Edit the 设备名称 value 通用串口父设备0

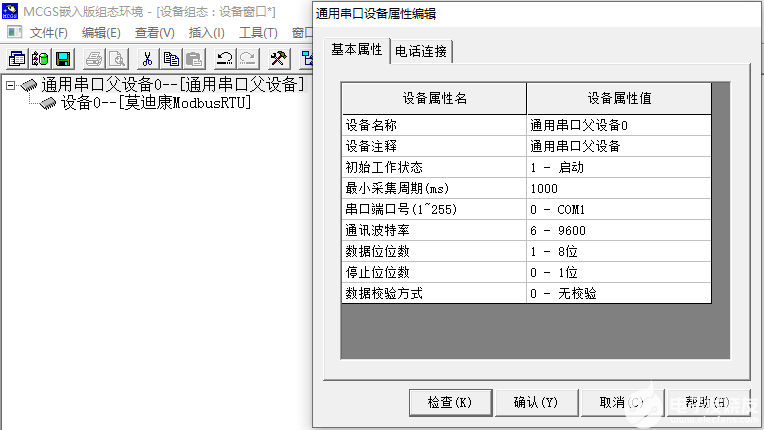(619, 126)
